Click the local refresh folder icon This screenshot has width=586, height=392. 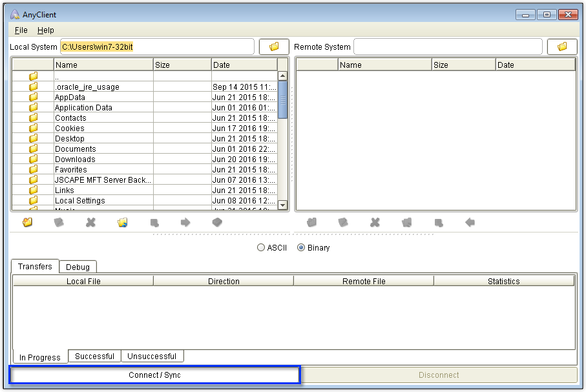(122, 222)
